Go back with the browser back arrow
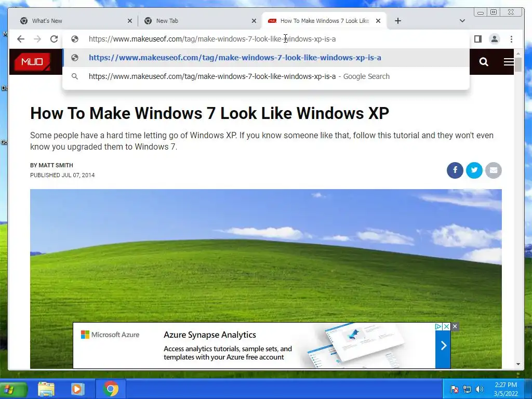 [21, 39]
